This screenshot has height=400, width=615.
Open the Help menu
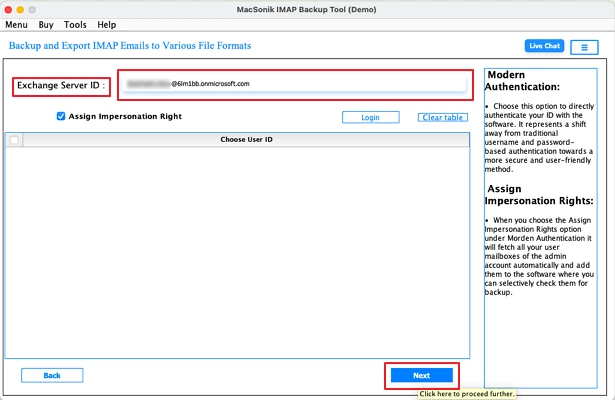click(107, 25)
